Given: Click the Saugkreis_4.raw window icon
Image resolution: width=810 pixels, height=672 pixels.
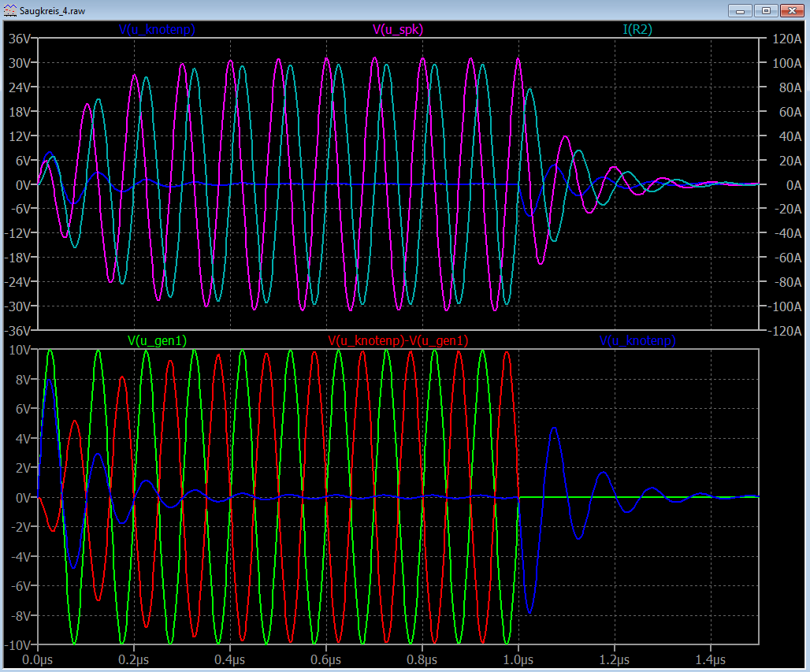Looking at the screenshot, I should [x=9, y=10].
